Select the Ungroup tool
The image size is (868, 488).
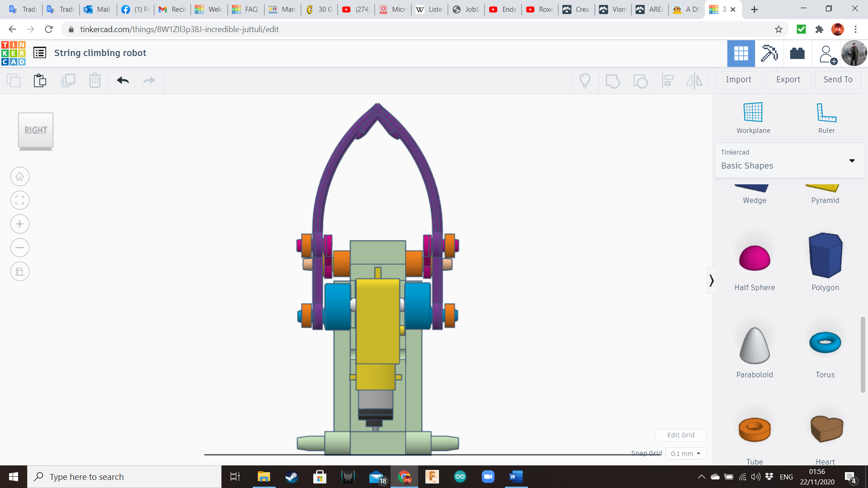point(640,80)
